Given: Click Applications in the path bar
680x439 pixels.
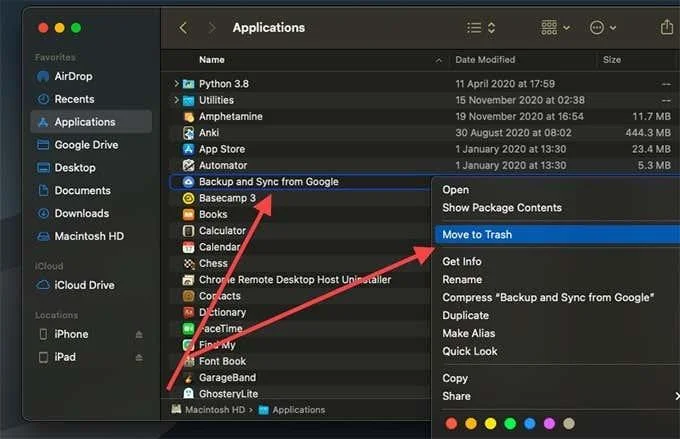Looking at the screenshot, I should click(x=292, y=410).
